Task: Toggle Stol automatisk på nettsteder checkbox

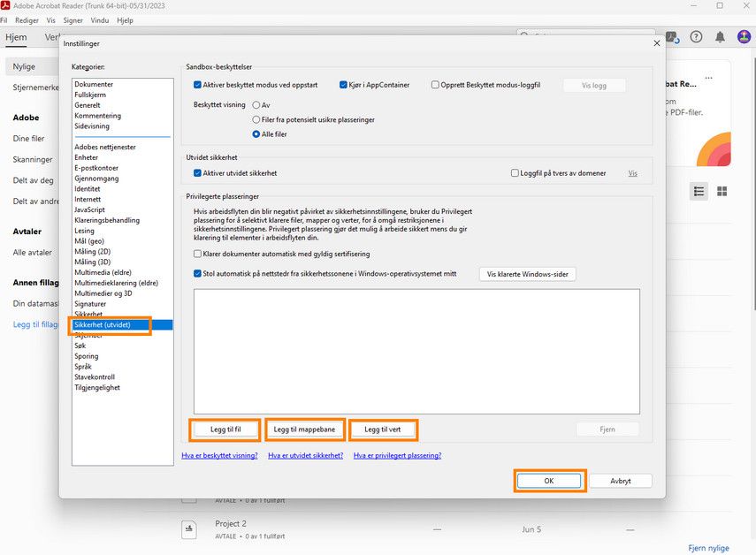Action: tap(197, 273)
